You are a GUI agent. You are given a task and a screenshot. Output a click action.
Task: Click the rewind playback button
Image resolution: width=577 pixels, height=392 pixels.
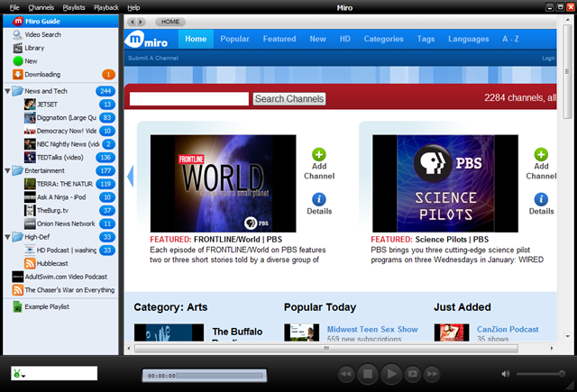[346, 374]
